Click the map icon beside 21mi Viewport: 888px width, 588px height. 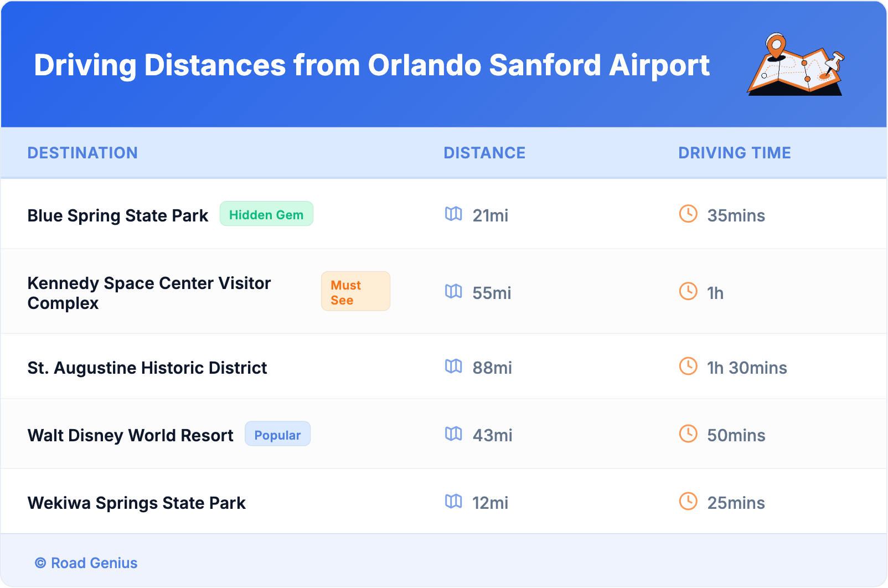coord(453,214)
